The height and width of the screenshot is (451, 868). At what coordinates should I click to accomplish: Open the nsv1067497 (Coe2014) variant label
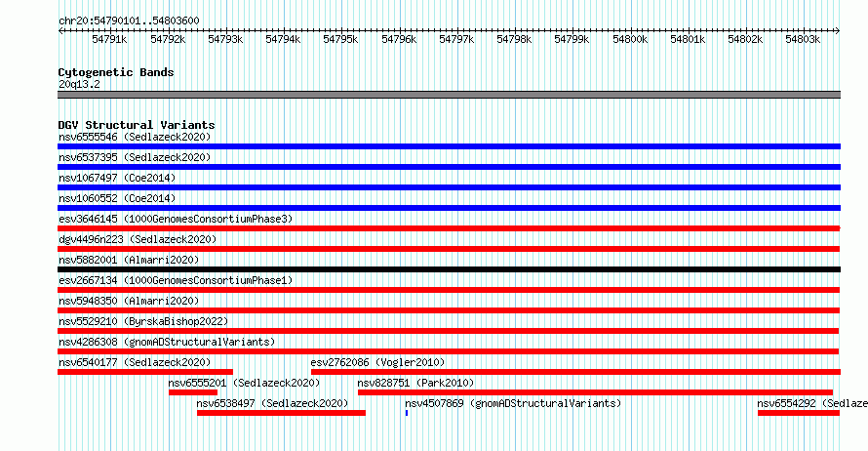pos(117,178)
